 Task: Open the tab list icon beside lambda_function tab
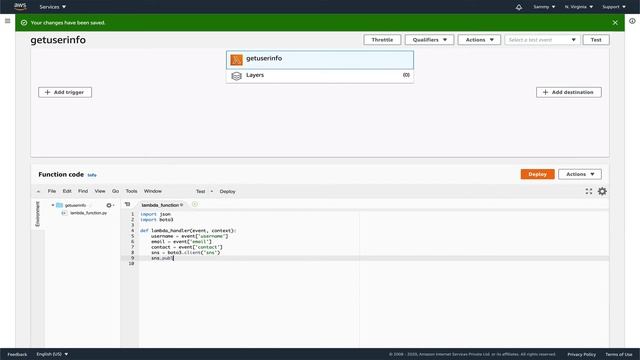click(x=127, y=204)
